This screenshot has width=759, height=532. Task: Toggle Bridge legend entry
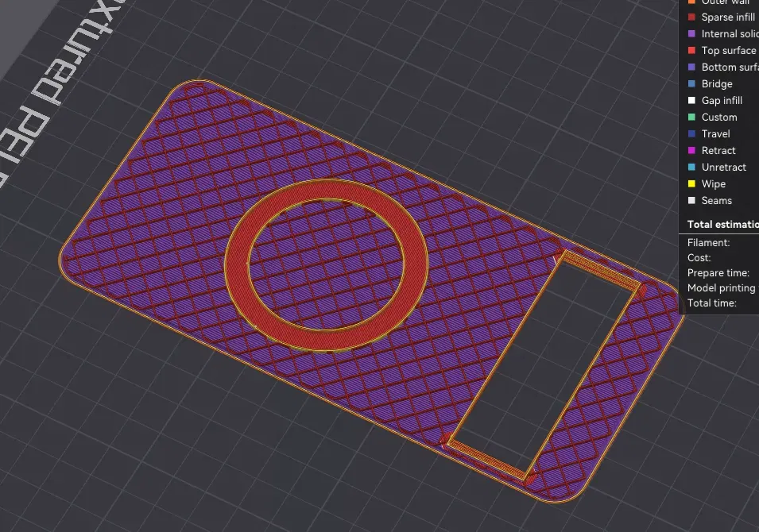coord(711,83)
